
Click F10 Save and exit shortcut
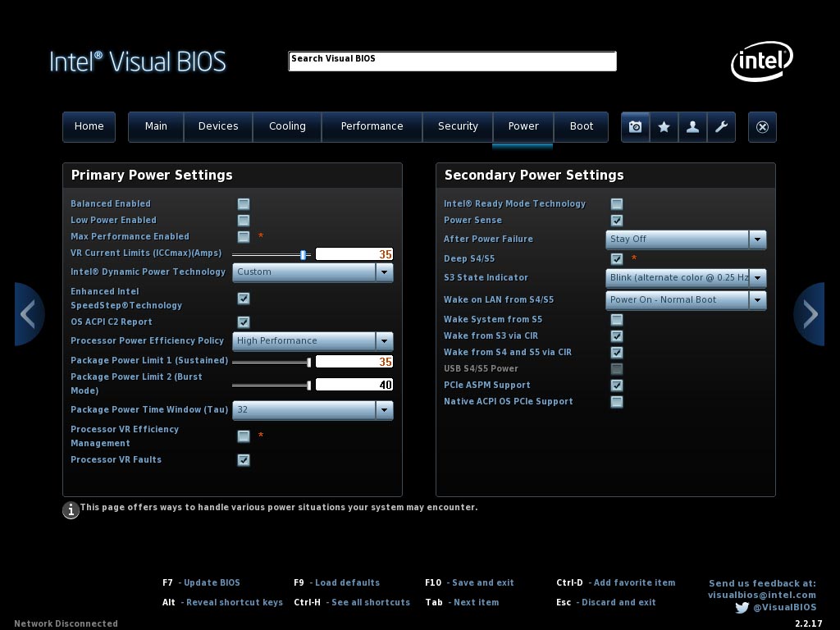tap(469, 583)
